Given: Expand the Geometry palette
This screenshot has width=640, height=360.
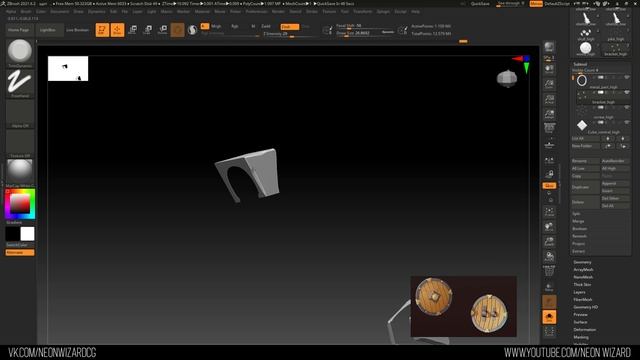Looking at the screenshot, I should pos(582,262).
